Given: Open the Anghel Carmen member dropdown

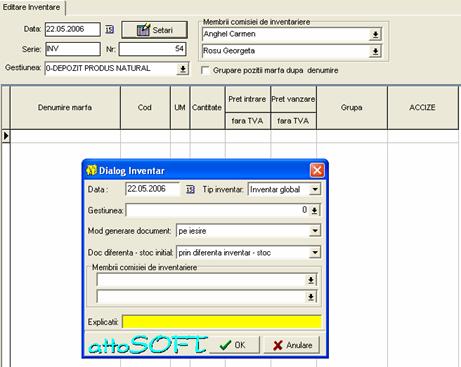Looking at the screenshot, I should (x=375, y=34).
